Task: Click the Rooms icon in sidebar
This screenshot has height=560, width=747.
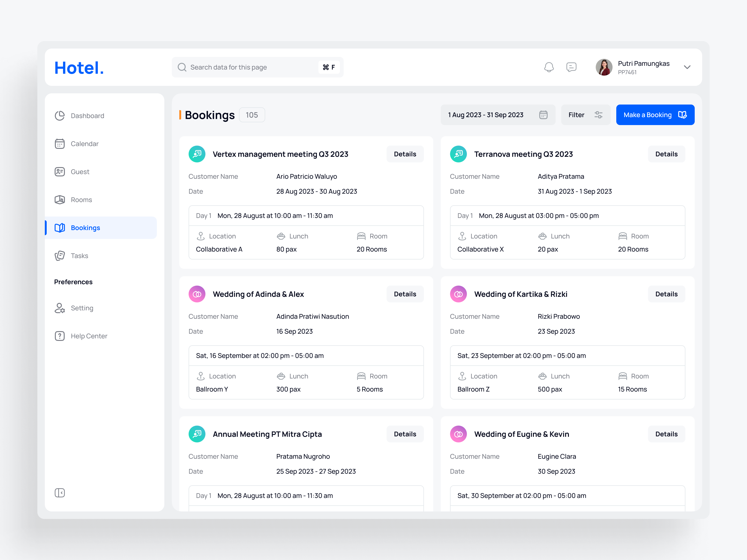Action: point(60,199)
